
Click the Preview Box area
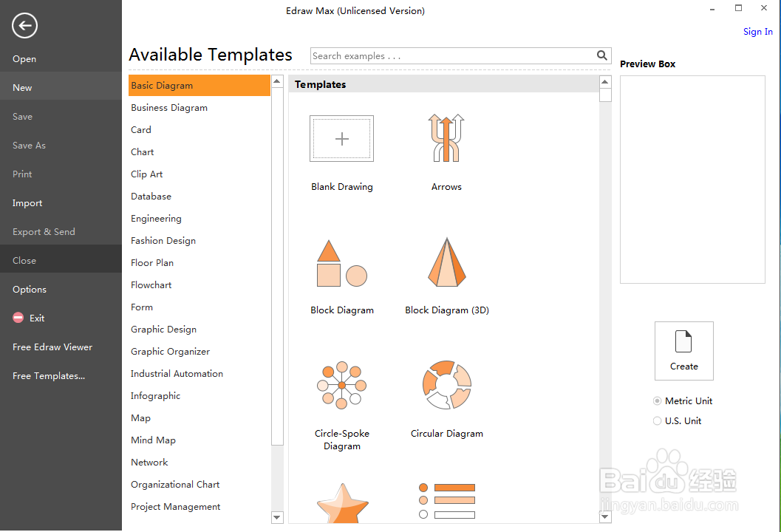point(692,180)
